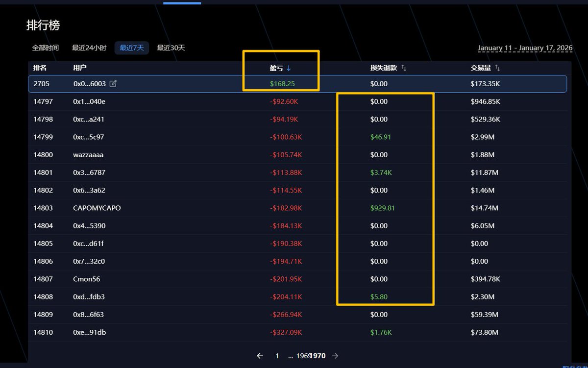Click the $14.74M volume value
588x368 pixels.
485,208
